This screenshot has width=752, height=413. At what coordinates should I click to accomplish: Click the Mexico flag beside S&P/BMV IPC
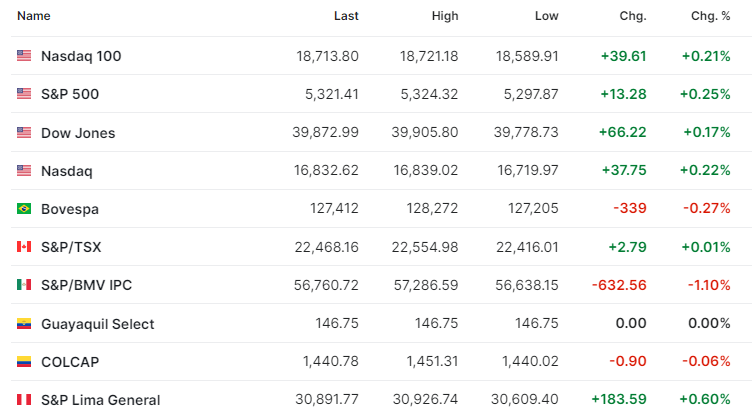point(24,284)
